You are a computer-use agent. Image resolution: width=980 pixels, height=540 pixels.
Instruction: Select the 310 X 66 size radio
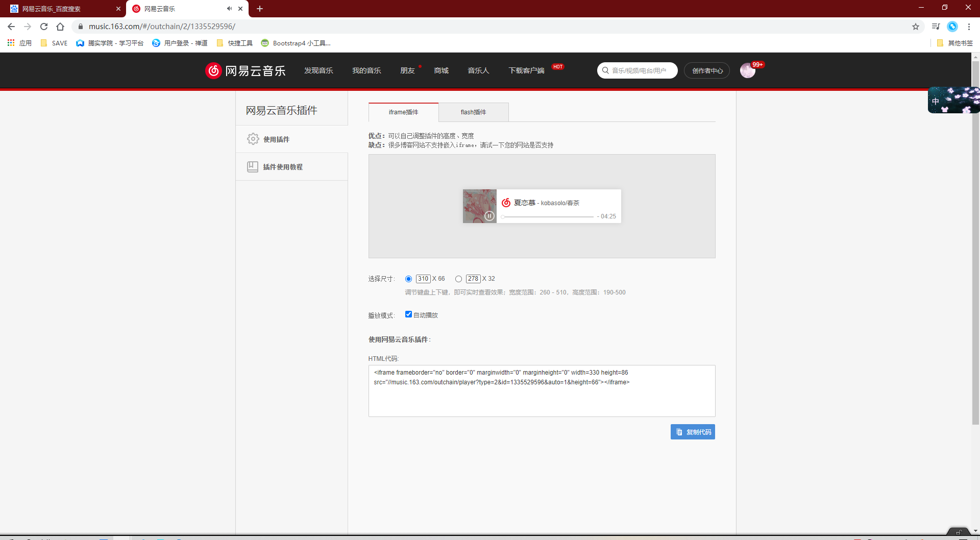tap(408, 279)
